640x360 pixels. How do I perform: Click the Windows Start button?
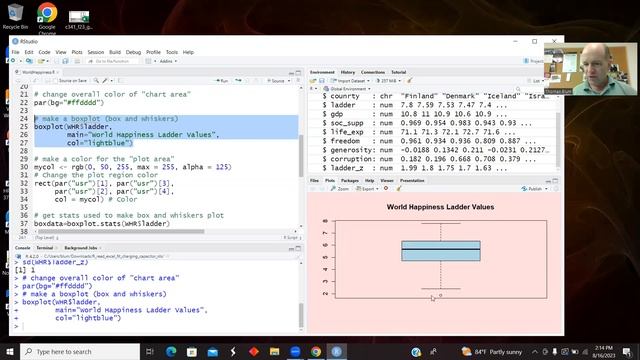click(9, 351)
